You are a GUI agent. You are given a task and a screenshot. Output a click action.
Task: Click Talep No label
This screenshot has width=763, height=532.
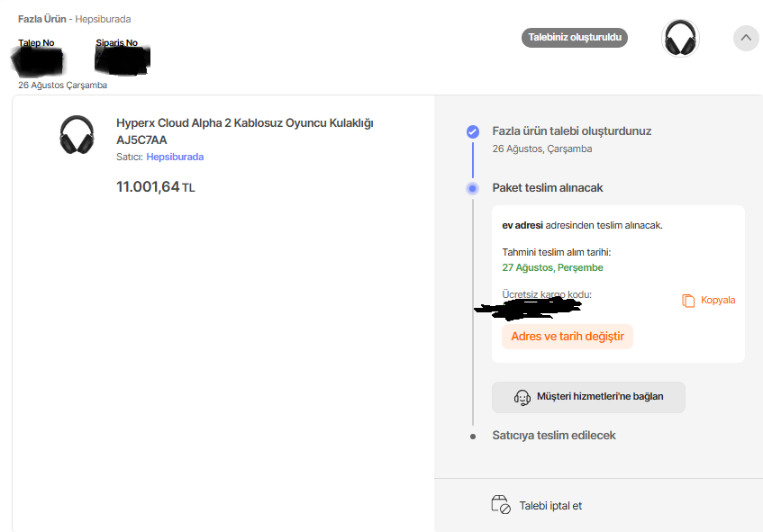coord(36,43)
